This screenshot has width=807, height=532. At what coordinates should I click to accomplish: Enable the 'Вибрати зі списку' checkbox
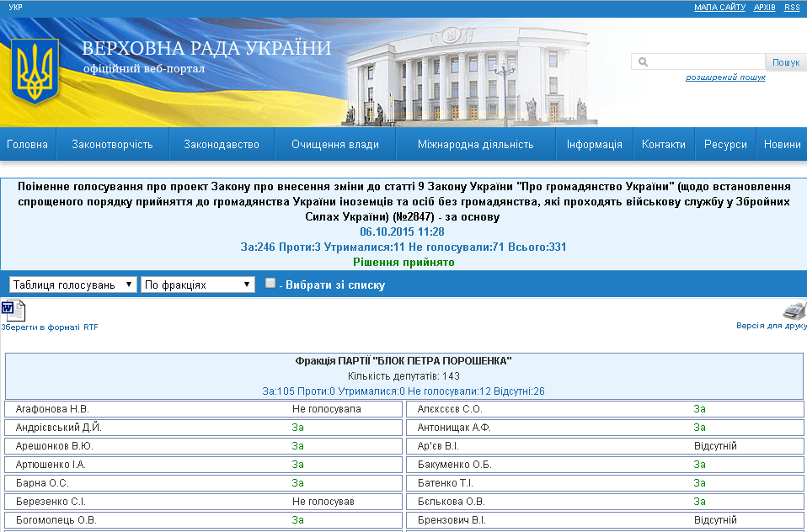click(270, 284)
